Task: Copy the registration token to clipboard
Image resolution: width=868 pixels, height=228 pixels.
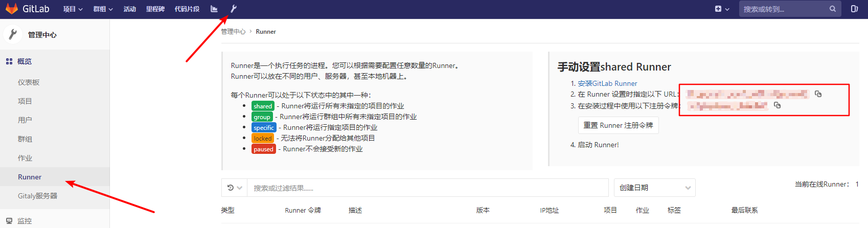Action: click(777, 105)
